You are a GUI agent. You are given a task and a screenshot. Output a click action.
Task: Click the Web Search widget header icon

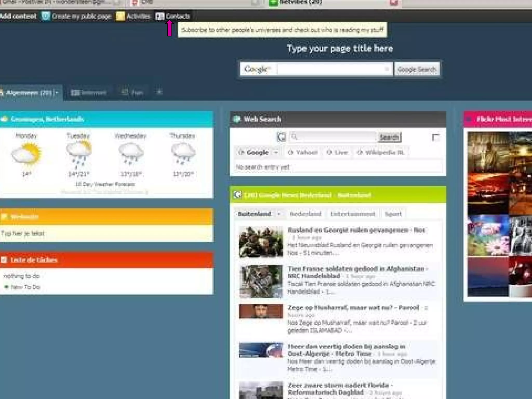click(237, 119)
